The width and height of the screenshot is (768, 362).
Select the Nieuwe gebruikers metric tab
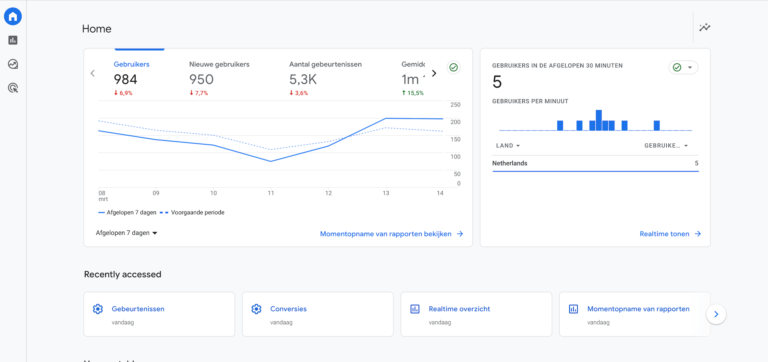219,64
